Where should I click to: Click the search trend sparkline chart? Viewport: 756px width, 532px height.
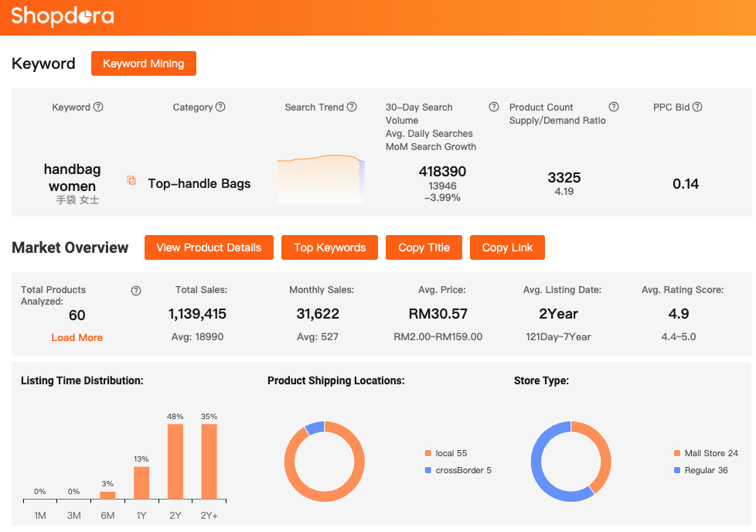[320, 179]
